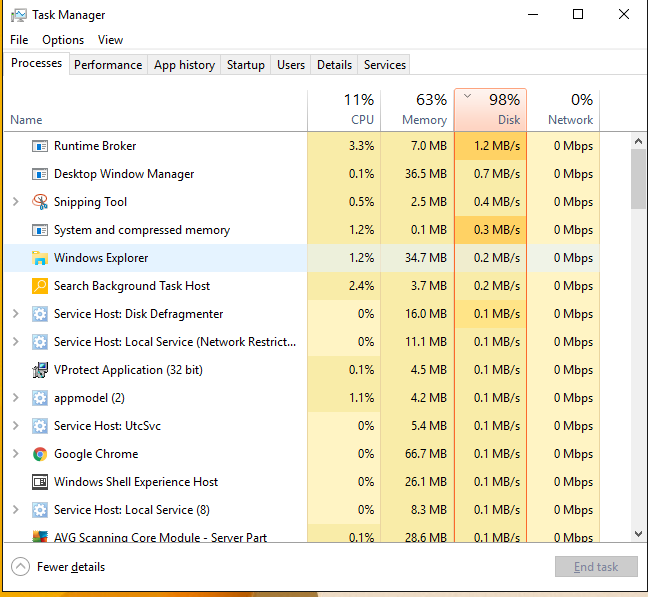This screenshot has width=648, height=597.
Task: Click the vertical scrollbar thumb
Action: [638, 179]
